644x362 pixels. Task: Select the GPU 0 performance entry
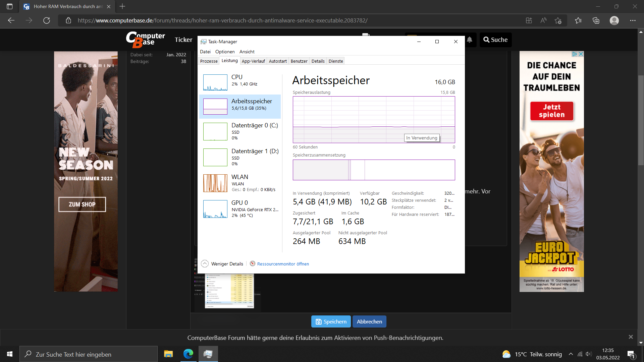240,209
